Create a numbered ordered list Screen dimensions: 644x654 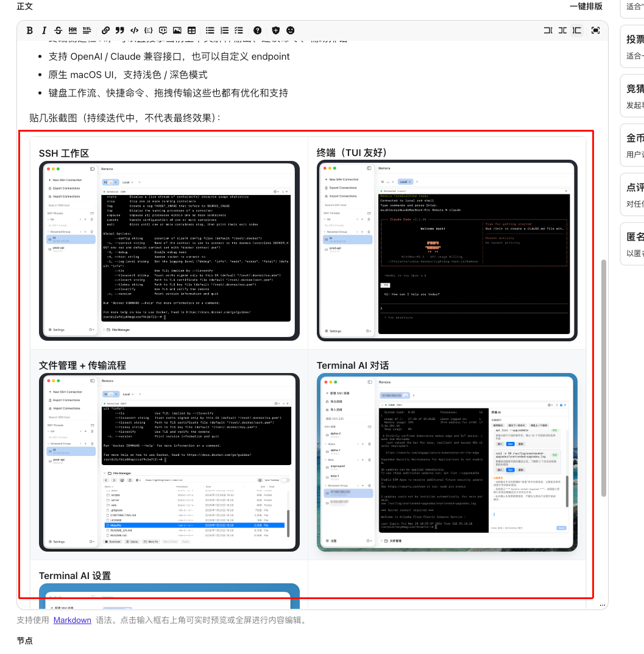point(225,30)
